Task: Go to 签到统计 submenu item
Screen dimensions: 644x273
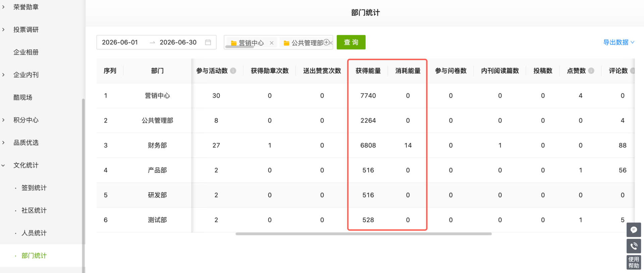Action: tap(34, 188)
